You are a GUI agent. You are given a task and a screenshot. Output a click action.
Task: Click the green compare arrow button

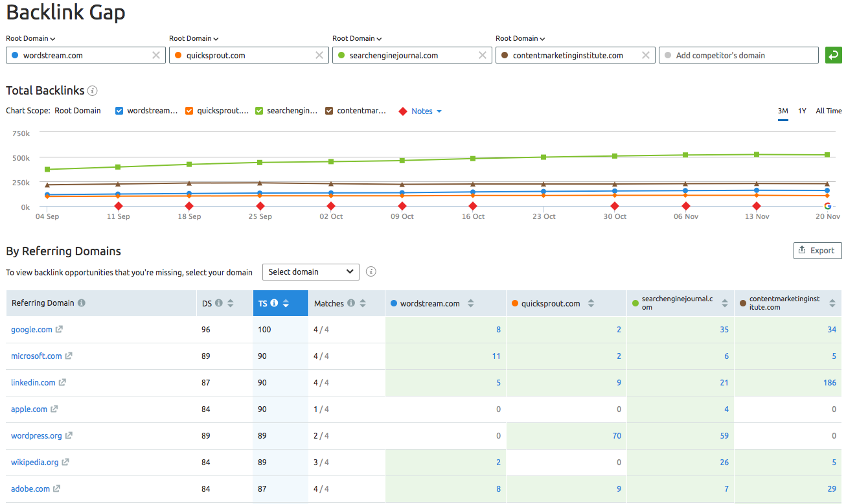[x=833, y=55]
